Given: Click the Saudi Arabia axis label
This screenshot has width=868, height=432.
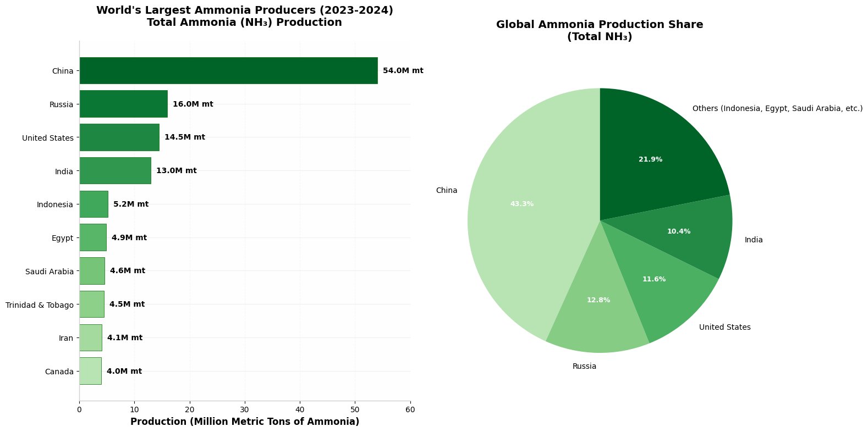Looking at the screenshot, I should pyautogui.click(x=49, y=272).
